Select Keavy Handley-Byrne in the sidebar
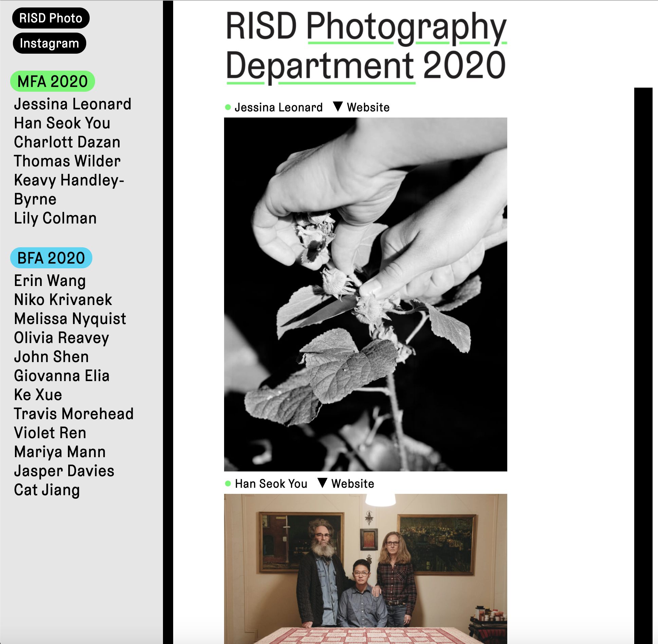 (69, 190)
